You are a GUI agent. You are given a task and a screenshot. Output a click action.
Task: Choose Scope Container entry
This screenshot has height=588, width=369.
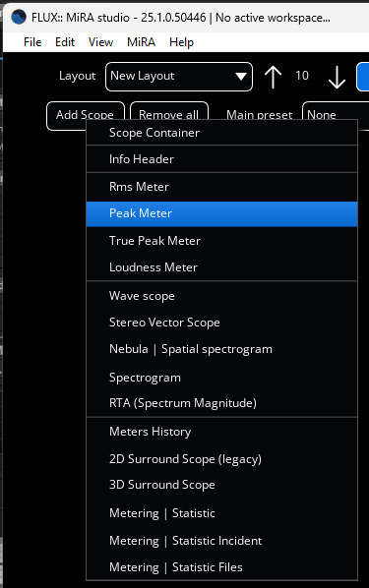pyautogui.click(x=221, y=133)
